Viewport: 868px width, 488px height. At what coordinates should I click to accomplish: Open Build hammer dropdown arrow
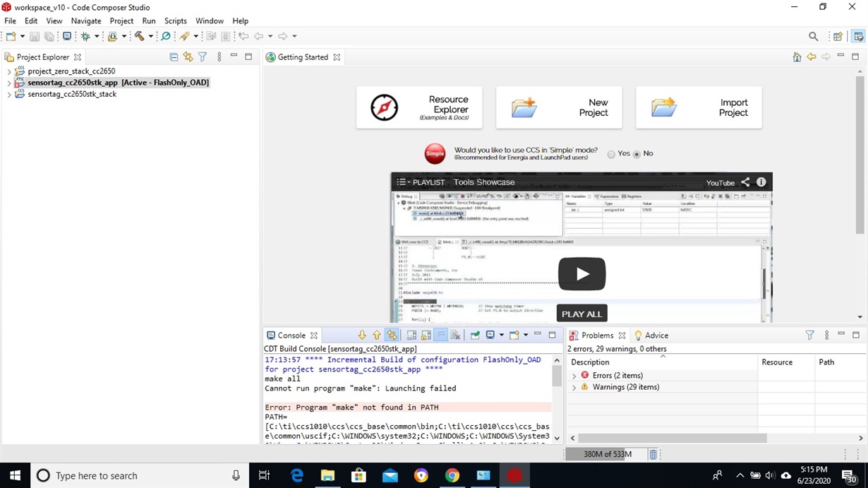(150, 36)
